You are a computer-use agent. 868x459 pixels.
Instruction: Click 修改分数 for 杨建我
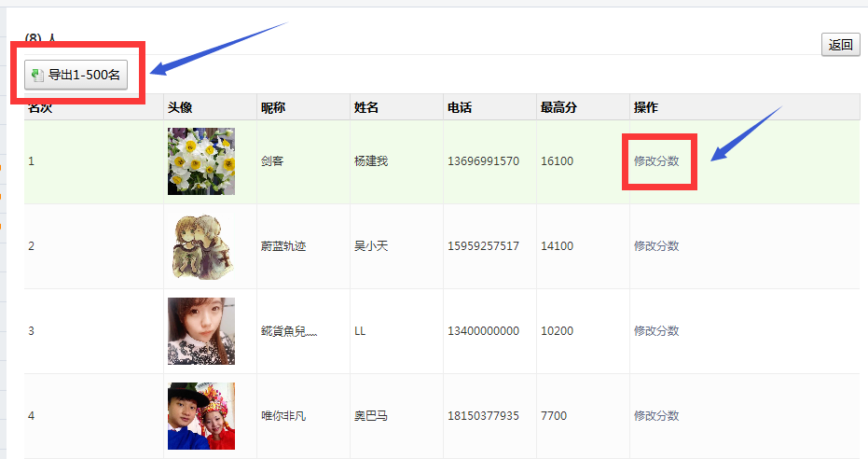pyautogui.click(x=656, y=161)
